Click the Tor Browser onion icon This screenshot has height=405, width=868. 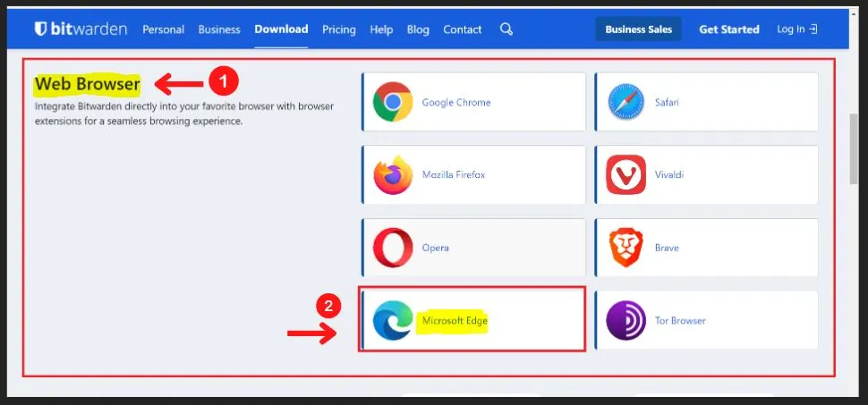coord(626,320)
